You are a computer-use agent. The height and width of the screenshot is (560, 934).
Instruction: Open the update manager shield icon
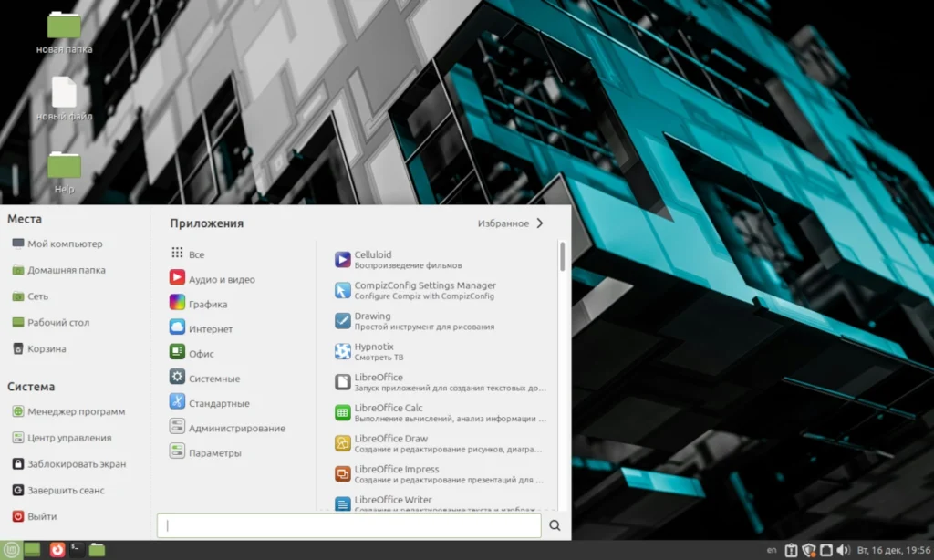point(808,551)
